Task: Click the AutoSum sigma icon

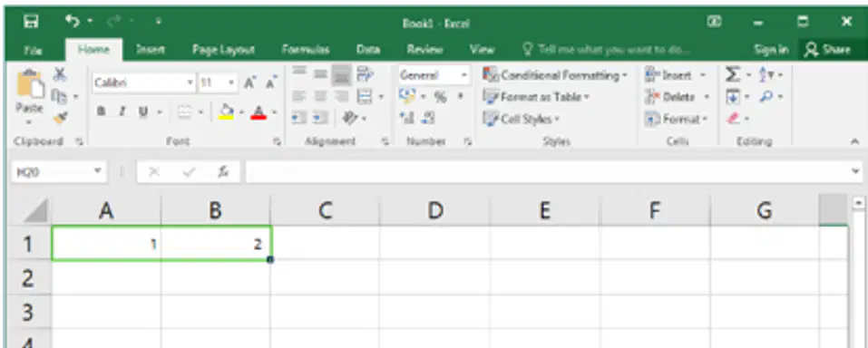Action: [732, 74]
